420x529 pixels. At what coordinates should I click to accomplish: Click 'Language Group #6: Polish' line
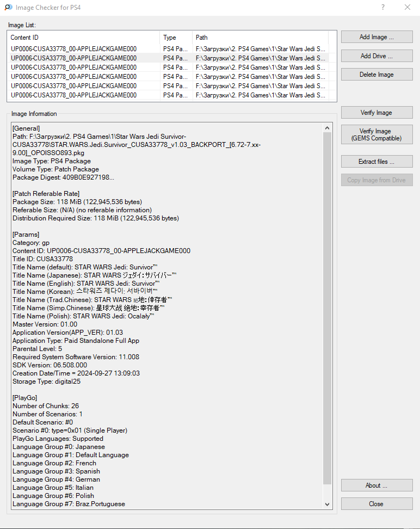tap(53, 496)
